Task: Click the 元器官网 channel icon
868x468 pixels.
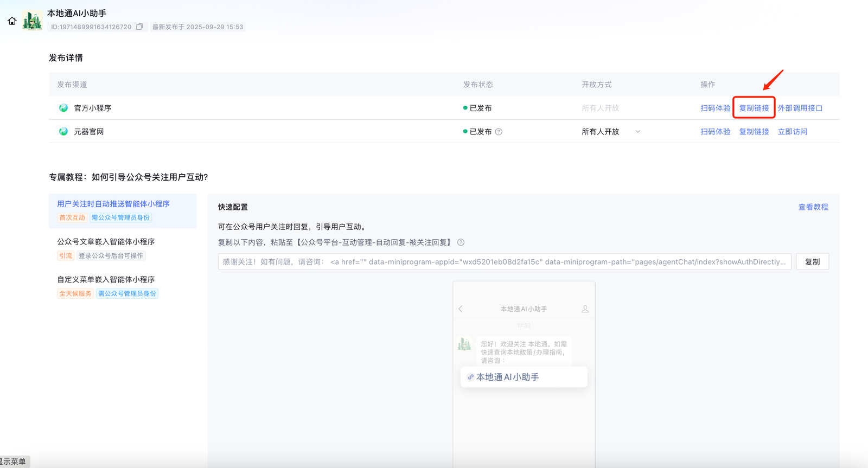Action: click(63, 132)
